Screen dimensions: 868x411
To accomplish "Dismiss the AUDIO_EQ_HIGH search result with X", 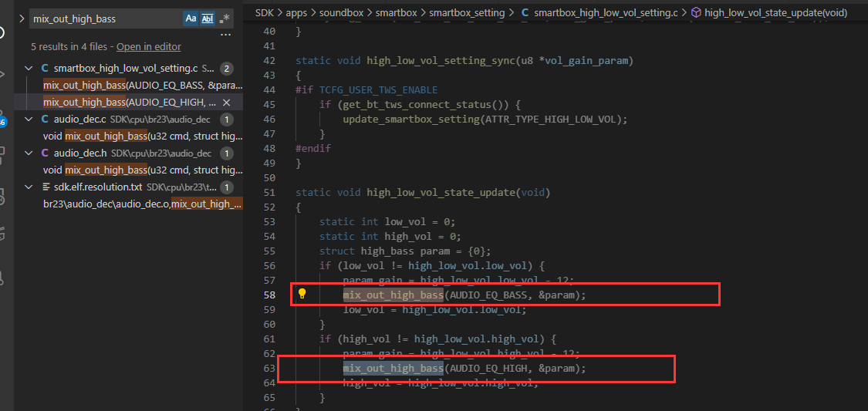I will coord(226,103).
